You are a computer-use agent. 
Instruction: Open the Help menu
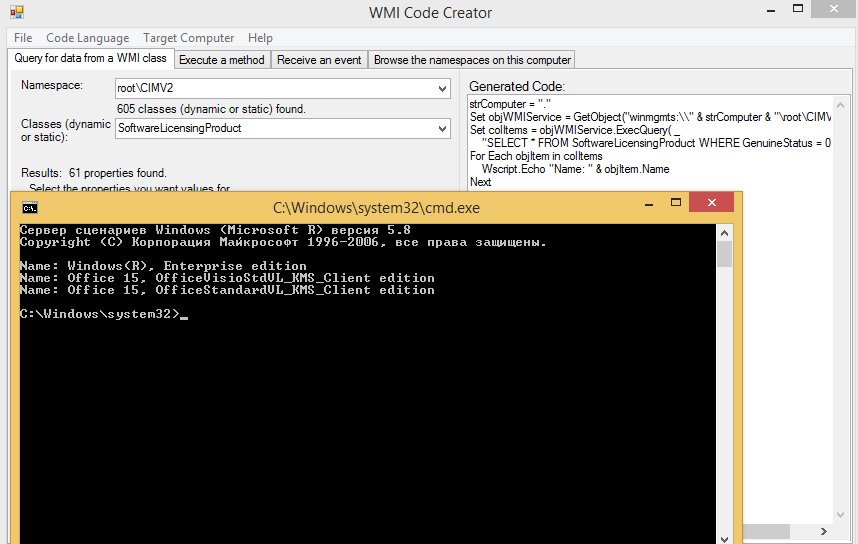coord(260,38)
